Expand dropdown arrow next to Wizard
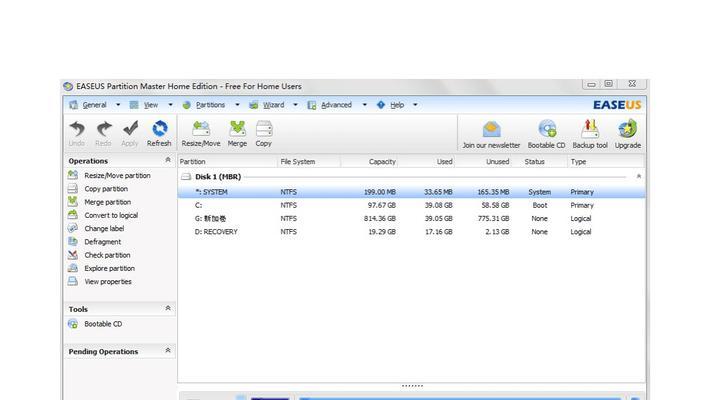The image size is (707, 400). tap(295, 105)
